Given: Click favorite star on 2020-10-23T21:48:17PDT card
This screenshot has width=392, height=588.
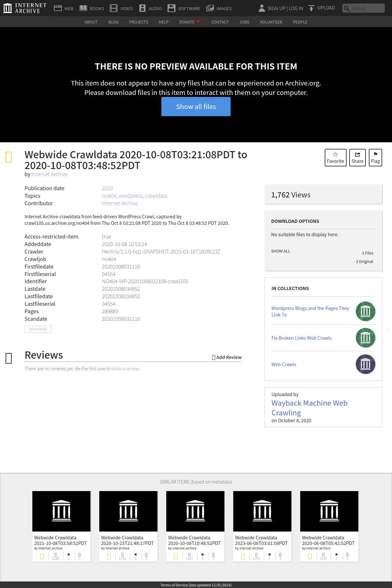Looking at the screenshot, I should coord(136,554).
